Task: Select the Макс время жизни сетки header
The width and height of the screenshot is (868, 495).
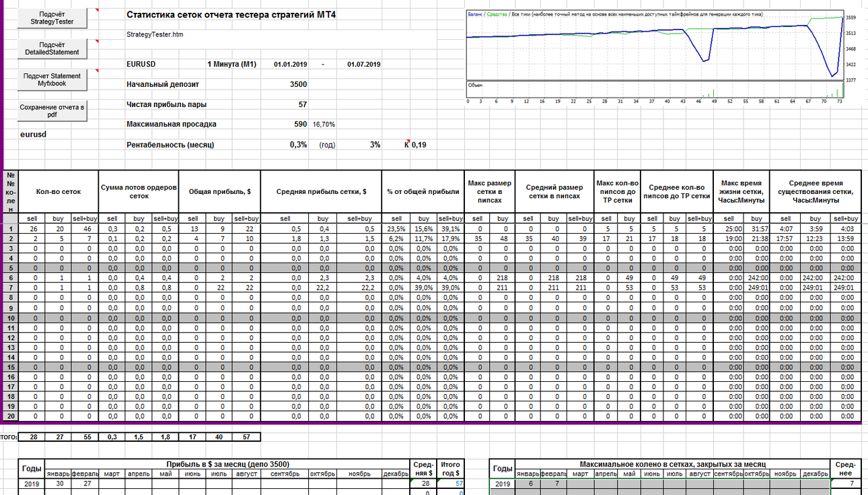Action: click(742, 192)
